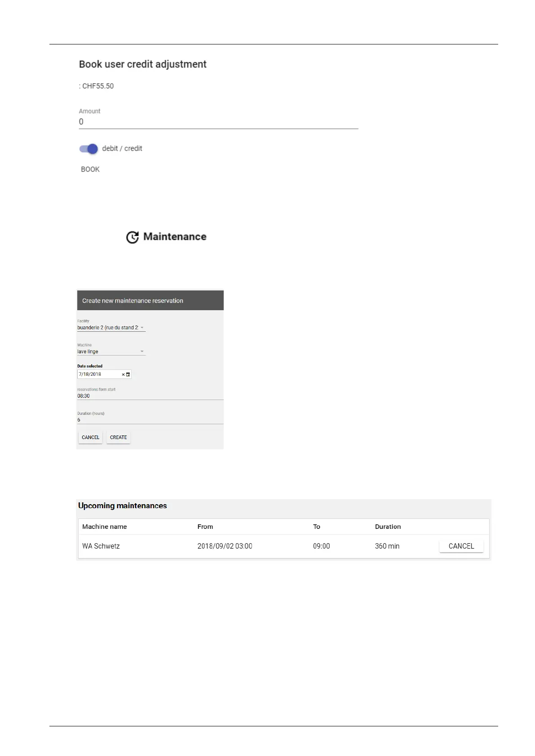Clear the selected date with the X icon

(123, 374)
